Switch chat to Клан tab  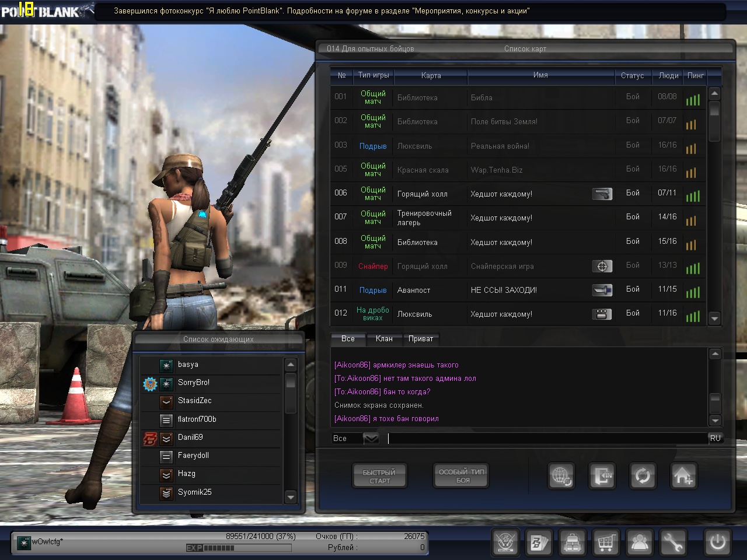click(384, 339)
